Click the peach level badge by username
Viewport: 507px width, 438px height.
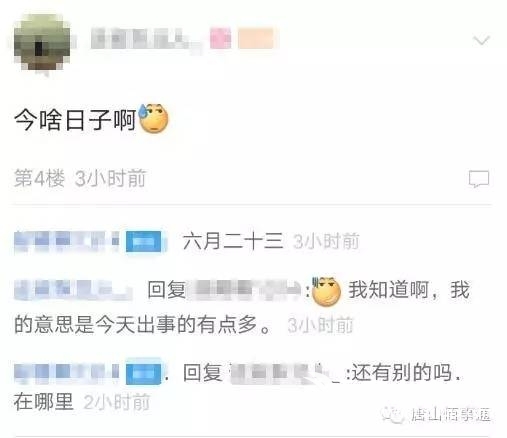[255, 39]
